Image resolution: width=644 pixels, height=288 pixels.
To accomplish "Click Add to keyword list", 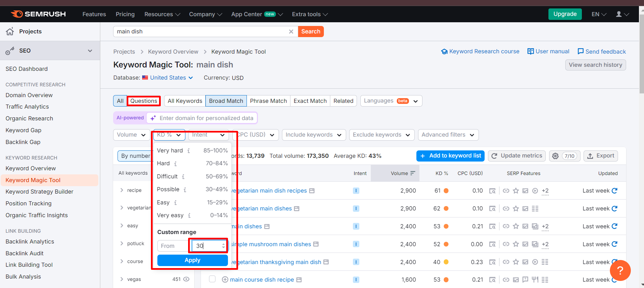I will coord(450,156).
